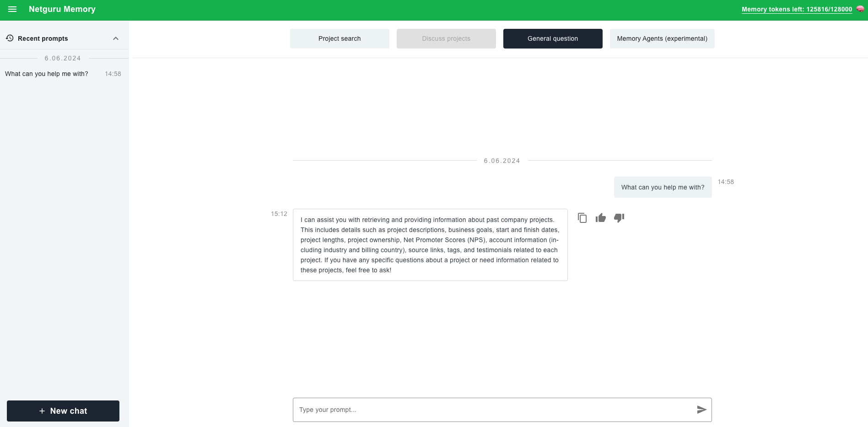Click the Netguru Memory title
This screenshot has width=868, height=427.
click(62, 9)
